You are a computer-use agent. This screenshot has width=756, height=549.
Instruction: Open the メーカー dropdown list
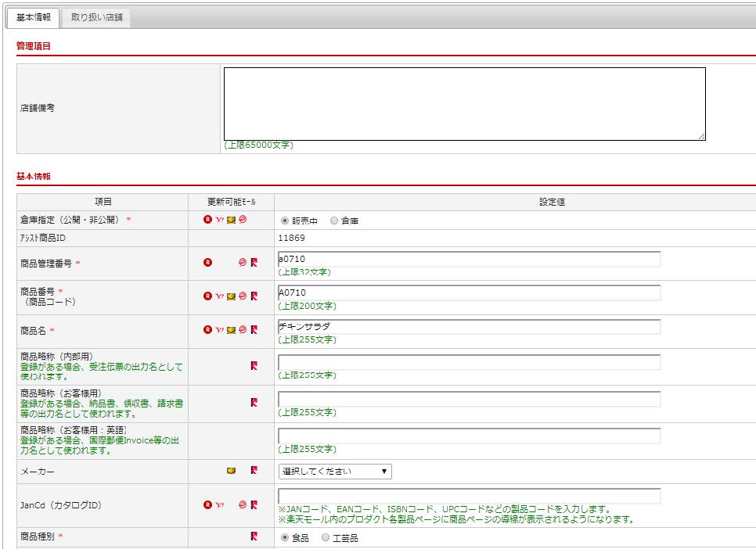pos(335,472)
